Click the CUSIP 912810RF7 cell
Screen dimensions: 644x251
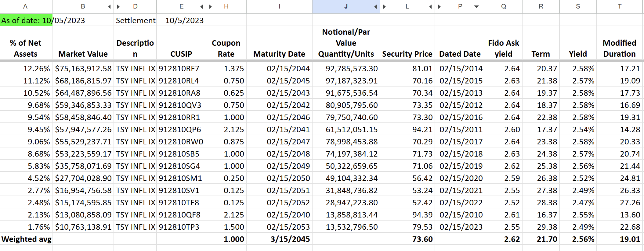181,69
